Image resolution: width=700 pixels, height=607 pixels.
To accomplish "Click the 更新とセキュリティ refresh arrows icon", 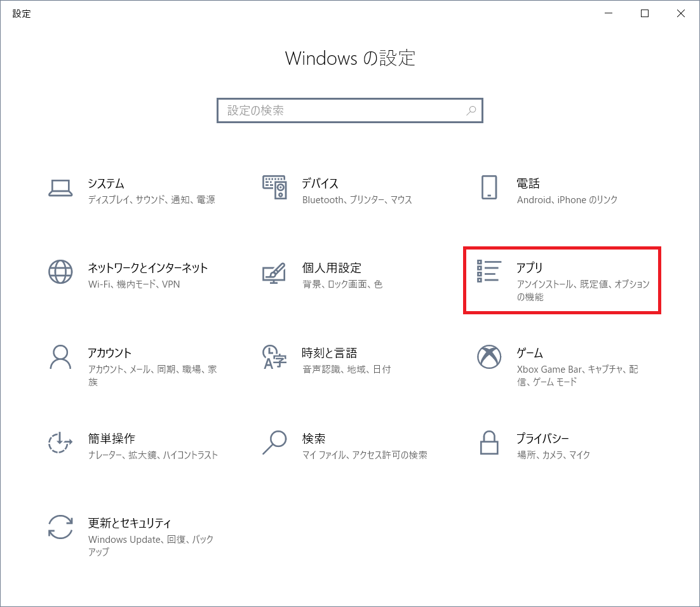I will (60, 527).
